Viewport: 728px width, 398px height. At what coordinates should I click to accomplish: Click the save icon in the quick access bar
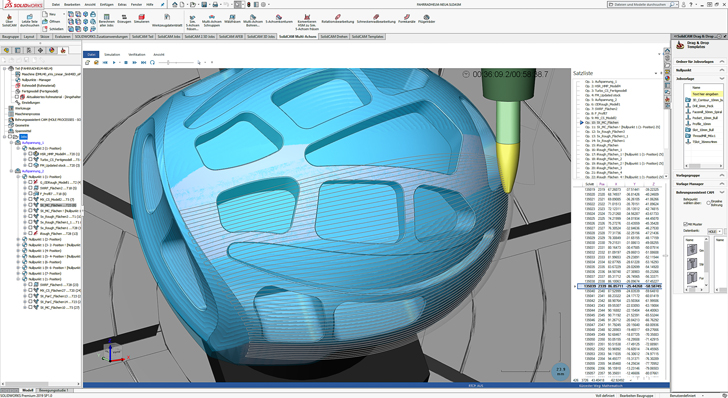click(x=204, y=4)
